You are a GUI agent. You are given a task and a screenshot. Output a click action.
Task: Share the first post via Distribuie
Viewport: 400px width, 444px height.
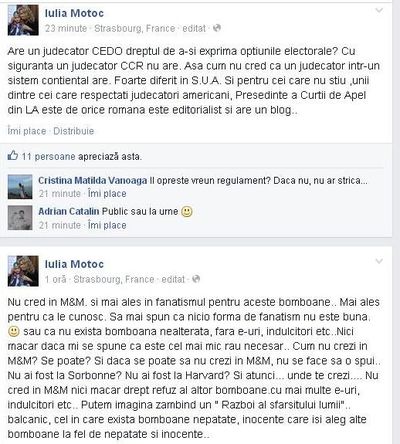[74, 131]
